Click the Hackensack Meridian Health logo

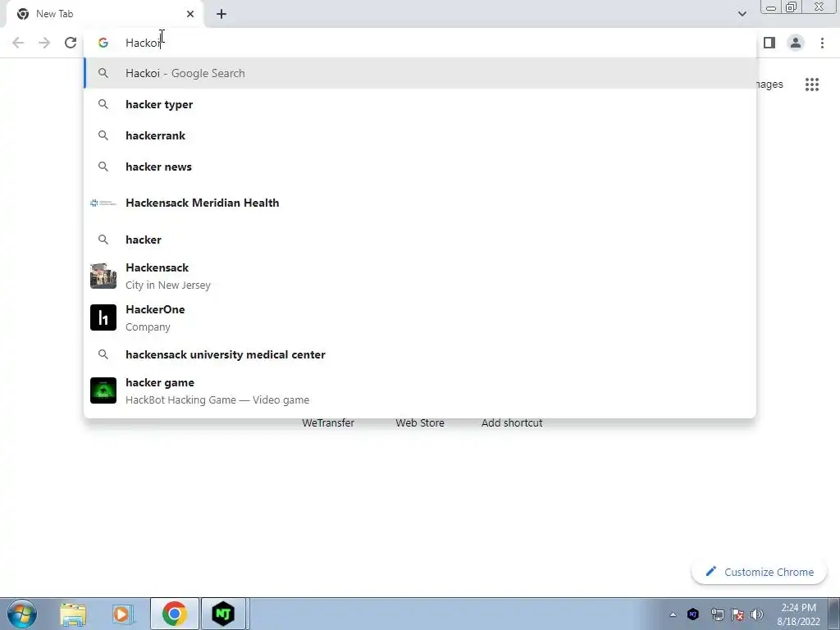(103, 203)
